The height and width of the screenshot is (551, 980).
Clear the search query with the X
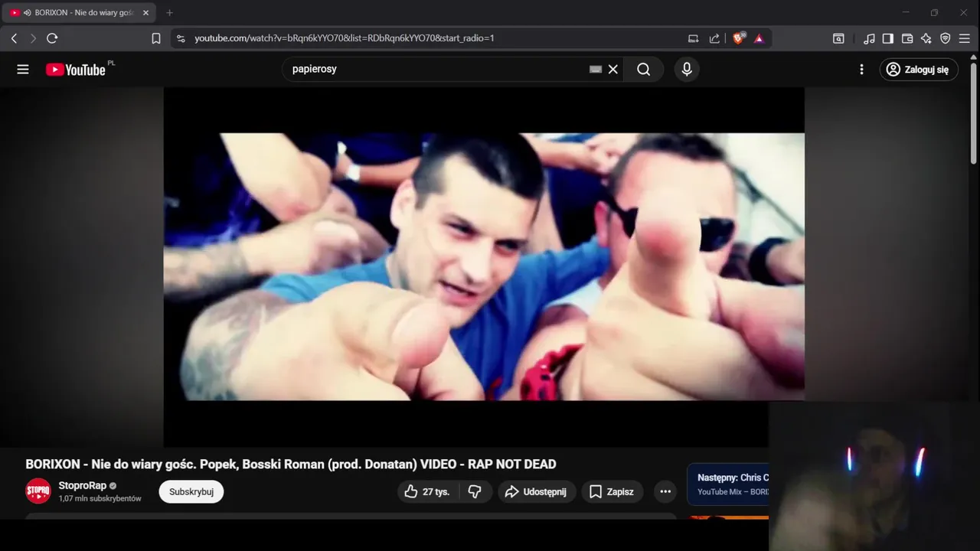(613, 70)
